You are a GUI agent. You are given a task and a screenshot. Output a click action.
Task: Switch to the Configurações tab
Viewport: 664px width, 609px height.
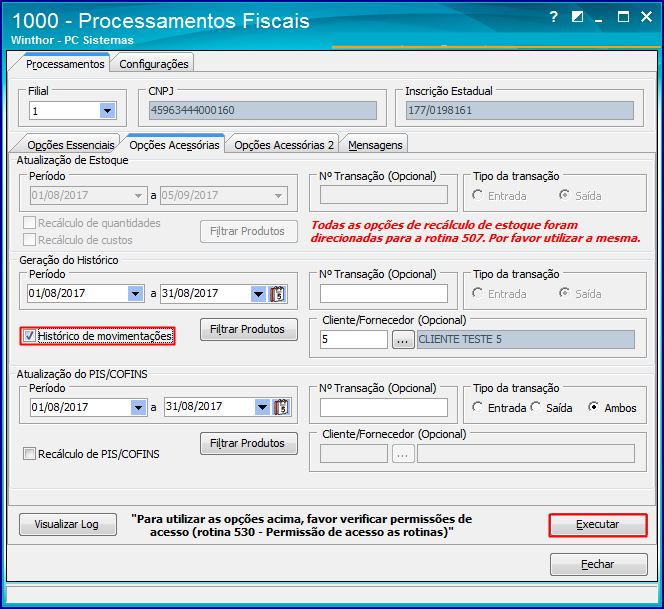point(154,64)
